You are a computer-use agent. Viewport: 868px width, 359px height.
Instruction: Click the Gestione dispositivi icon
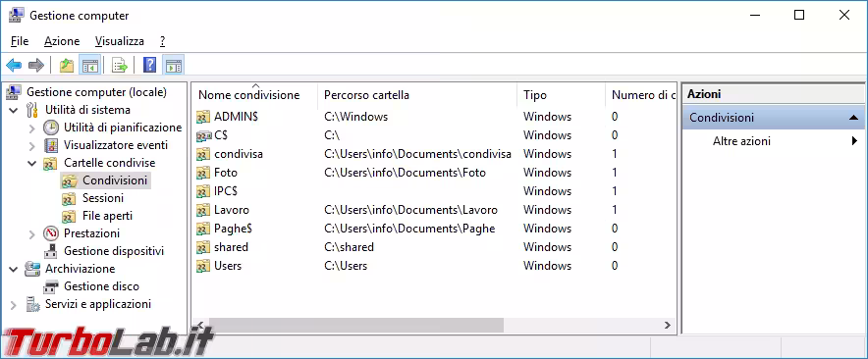51,251
